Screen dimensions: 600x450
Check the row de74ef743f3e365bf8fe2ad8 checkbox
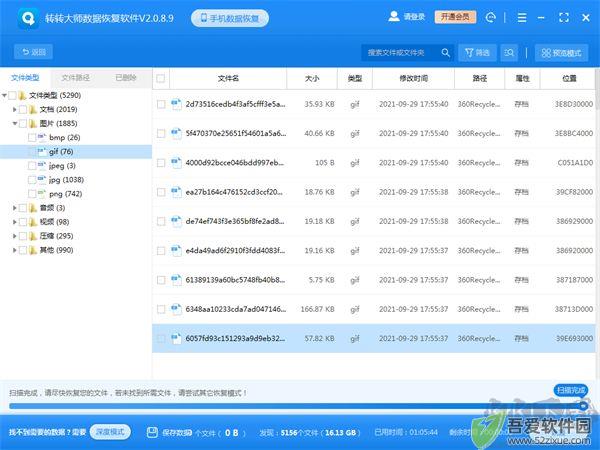(161, 221)
